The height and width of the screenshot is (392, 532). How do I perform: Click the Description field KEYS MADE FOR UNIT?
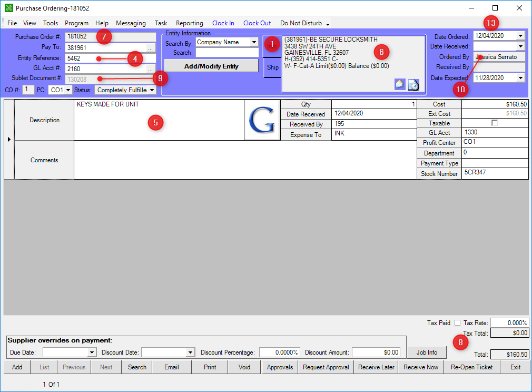[x=159, y=120]
